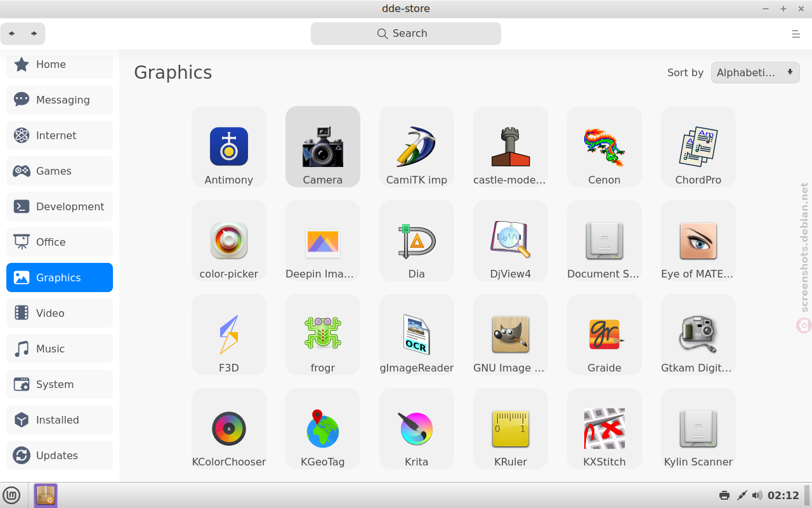Open the hamburger menu
Image resolution: width=812 pixels, height=508 pixels.
tap(796, 34)
